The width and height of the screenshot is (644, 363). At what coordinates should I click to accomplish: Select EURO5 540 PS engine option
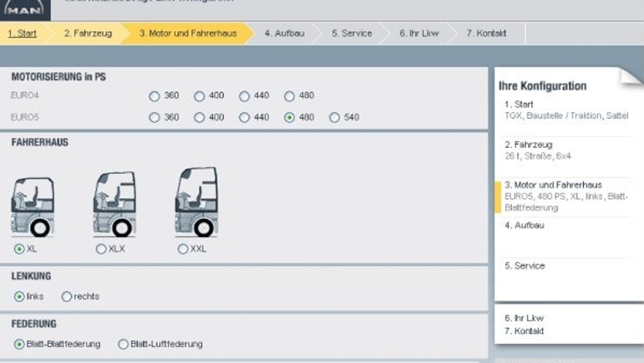click(x=334, y=117)
